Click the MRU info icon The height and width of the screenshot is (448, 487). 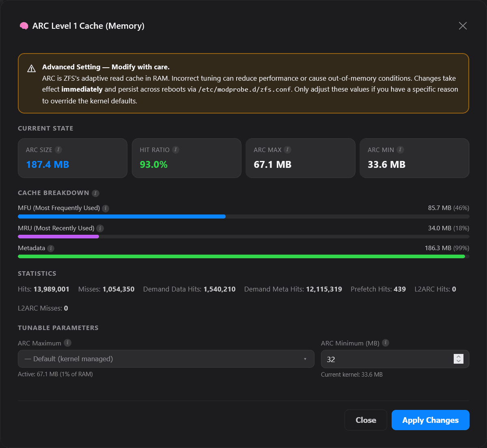[x=100, y=228]
